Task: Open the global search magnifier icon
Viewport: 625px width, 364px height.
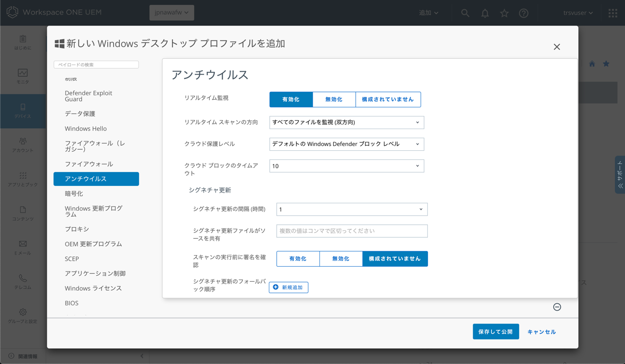Action: point(465,13)
